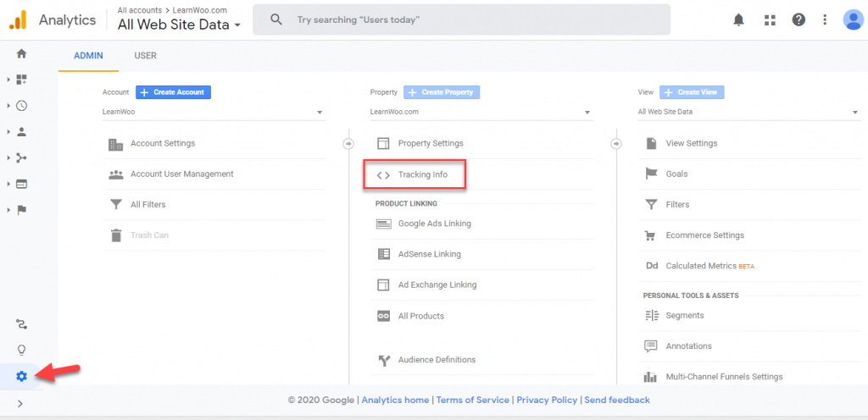868x420 pixels.
Task: Go to Home in the sidebar
Action: pyautogui.click(x=21, y=53)
